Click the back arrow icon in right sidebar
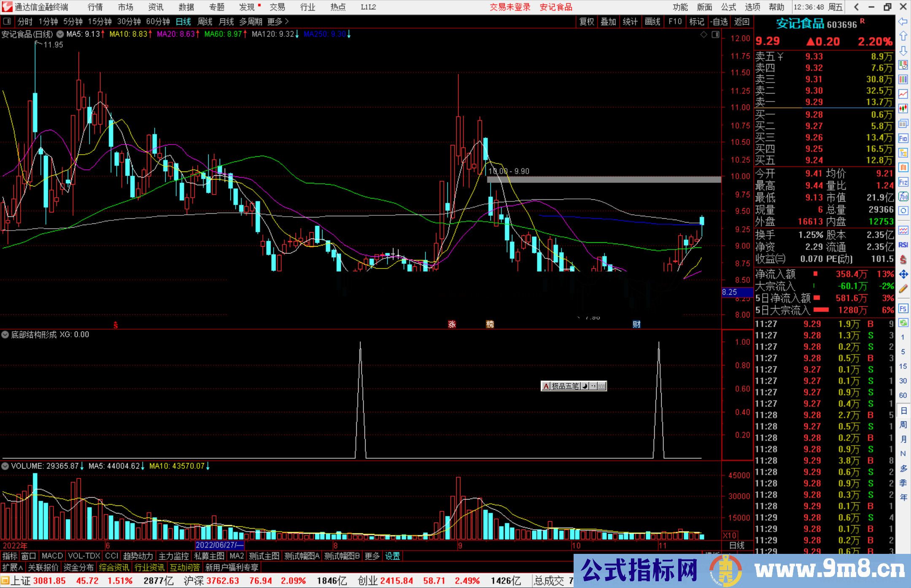The width and height of the screenshot is (911, 588). (903, 21)
